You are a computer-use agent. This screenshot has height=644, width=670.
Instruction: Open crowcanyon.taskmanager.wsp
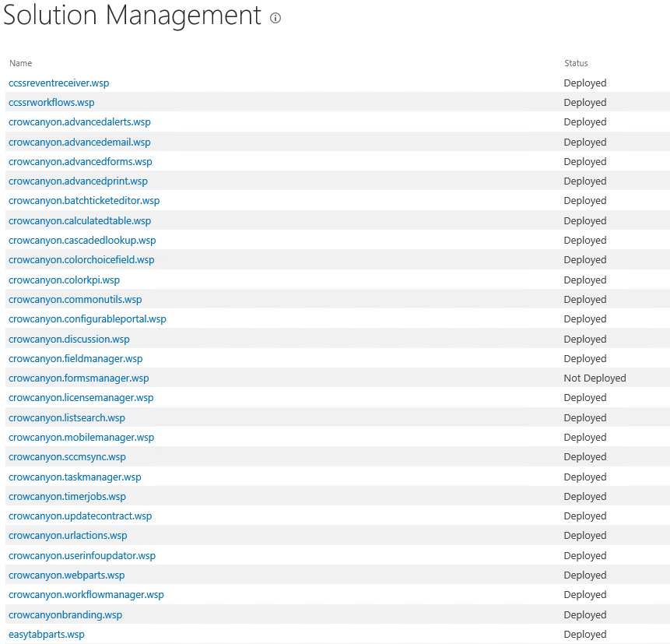(x=75, y=477)
